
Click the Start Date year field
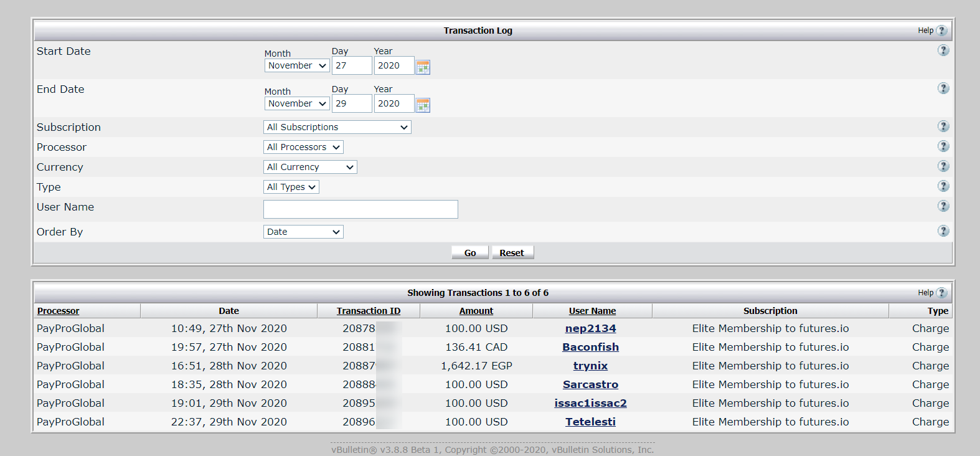tap(394, 65)
